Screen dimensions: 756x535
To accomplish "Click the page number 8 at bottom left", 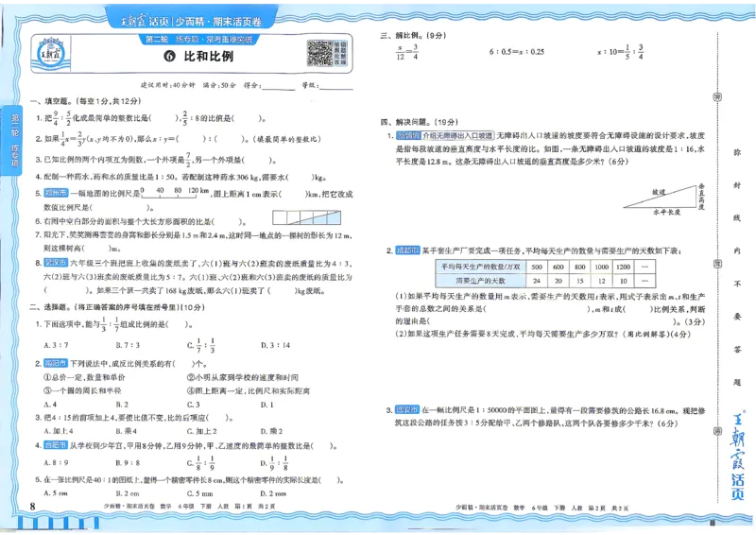I will pyautogui.click(x=33, y=506).
